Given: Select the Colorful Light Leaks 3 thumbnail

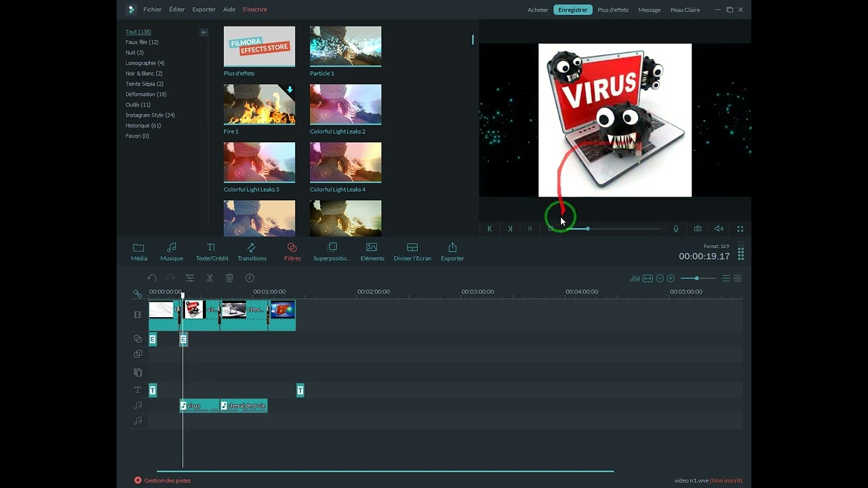Looking at the screenshot, I should pyautogui.click(x=259, y=162).
